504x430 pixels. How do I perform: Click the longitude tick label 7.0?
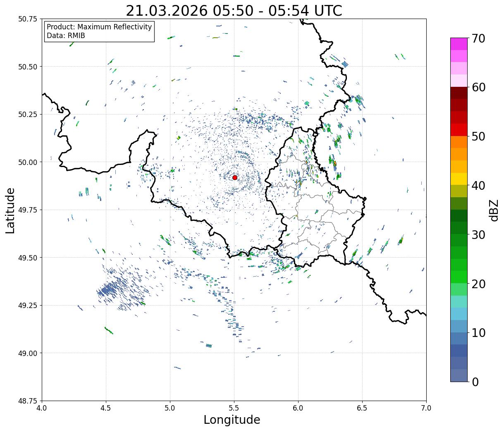pos(426,408)
